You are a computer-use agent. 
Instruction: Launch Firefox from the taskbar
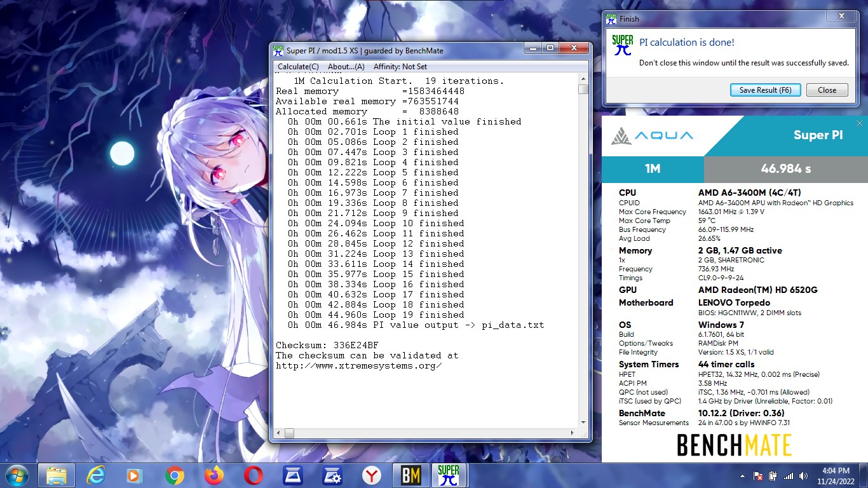[214, 475]
